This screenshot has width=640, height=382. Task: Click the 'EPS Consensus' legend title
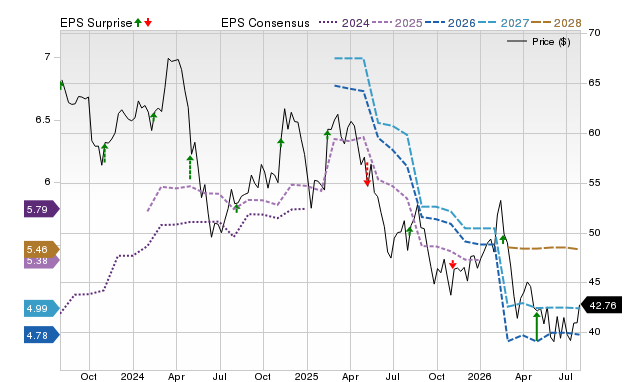(x=265, y=23)
